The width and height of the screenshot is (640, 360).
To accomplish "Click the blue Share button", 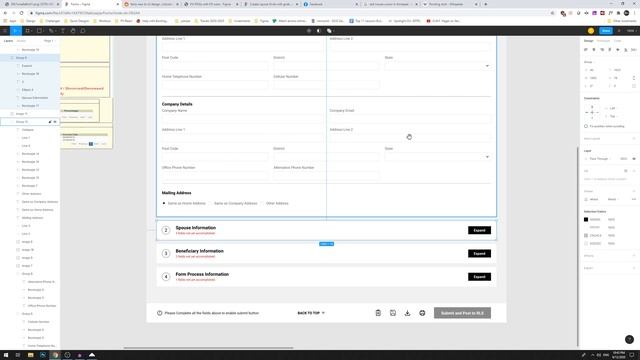I will [x=606, y=31].
